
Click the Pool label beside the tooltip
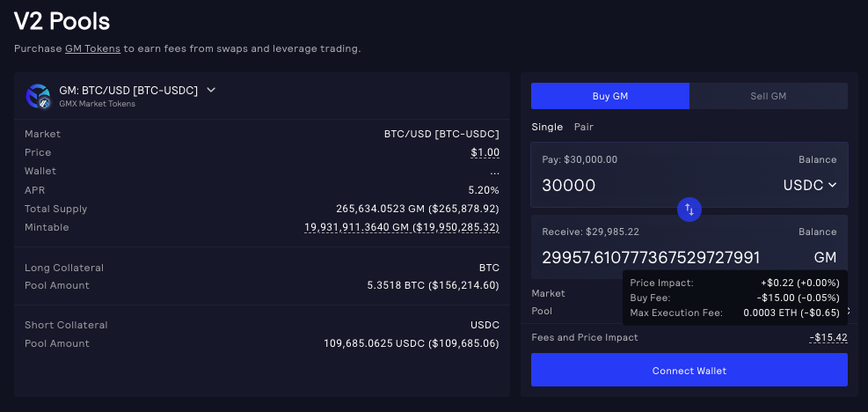tap(542, 311)
